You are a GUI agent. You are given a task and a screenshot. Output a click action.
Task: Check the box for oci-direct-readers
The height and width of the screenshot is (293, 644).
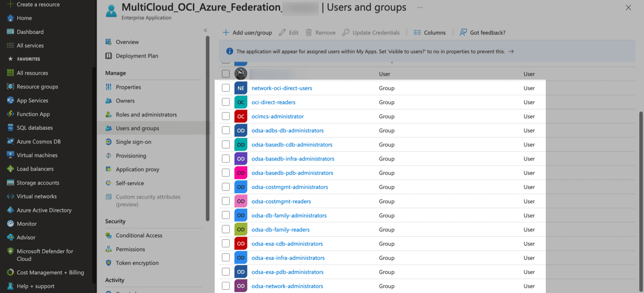[x=226, y=102]
